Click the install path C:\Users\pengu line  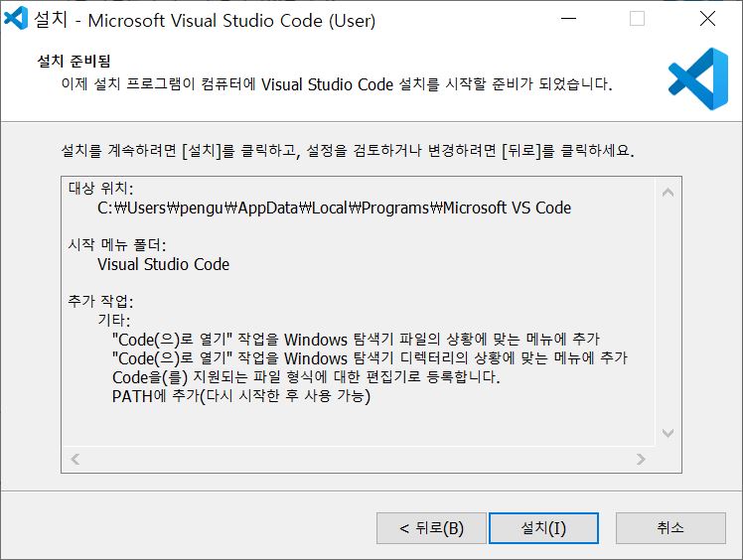(x=334, y=208)
